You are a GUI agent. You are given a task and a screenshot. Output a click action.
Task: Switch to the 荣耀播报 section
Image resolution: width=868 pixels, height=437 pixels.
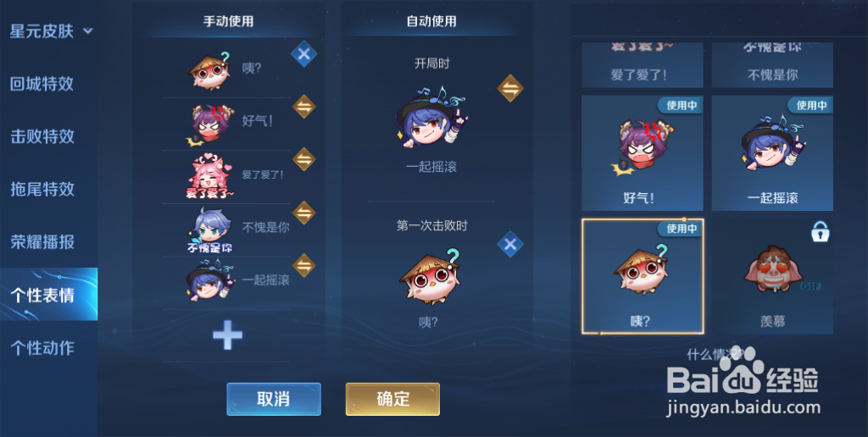[42, 241]
